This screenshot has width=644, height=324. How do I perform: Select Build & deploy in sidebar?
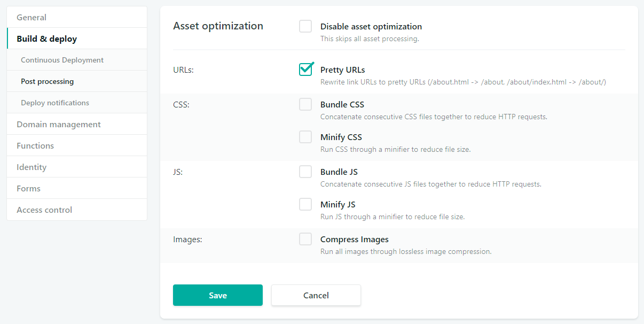tap(46, 38)
